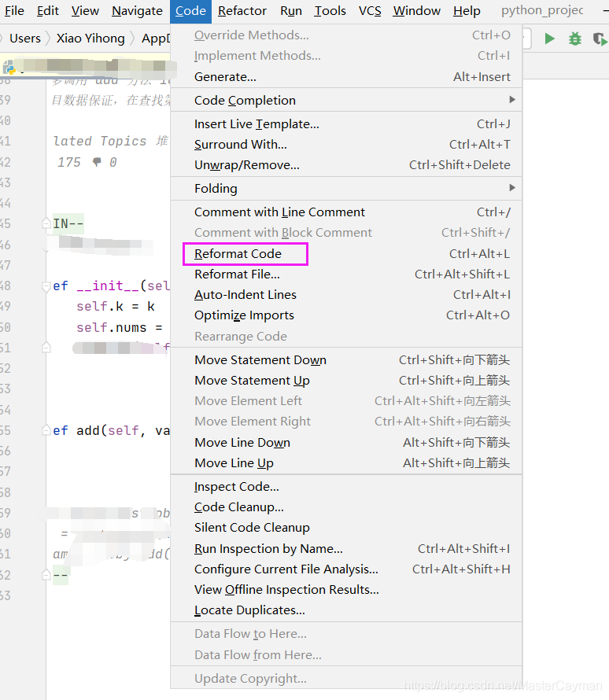Click the AppD breadcrumb segment

pos(155,39)
